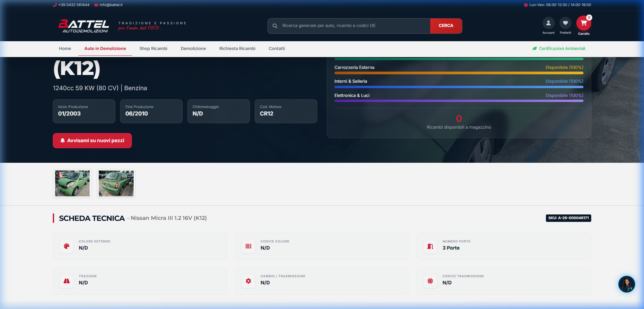
Task: Click the Codice Colore barcode icon
Action: (x=248, y=246)
